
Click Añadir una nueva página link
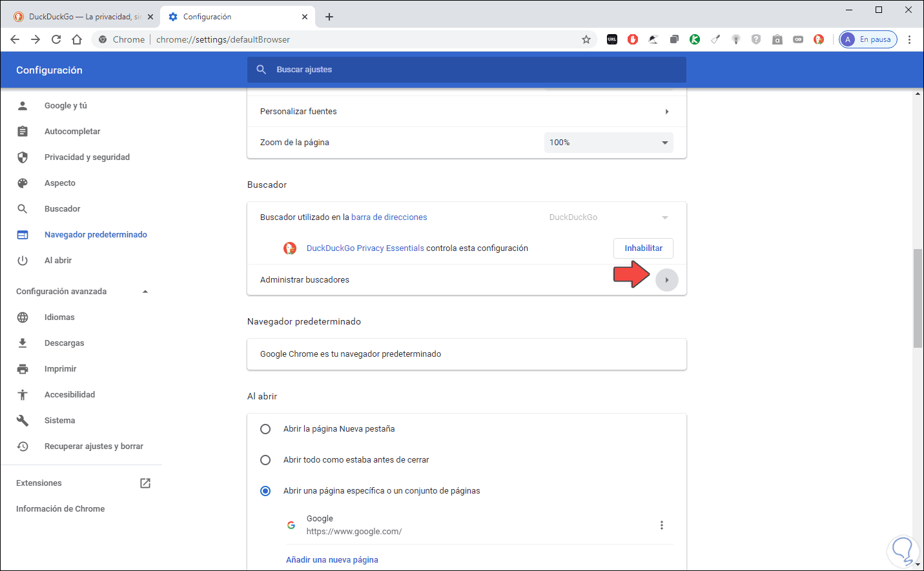332,560
